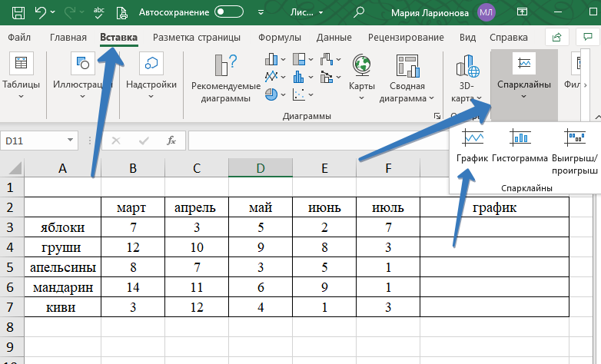Choose the График sparkline option
Image resolution: width=601 pixels, height=364 pixels.
472,145
